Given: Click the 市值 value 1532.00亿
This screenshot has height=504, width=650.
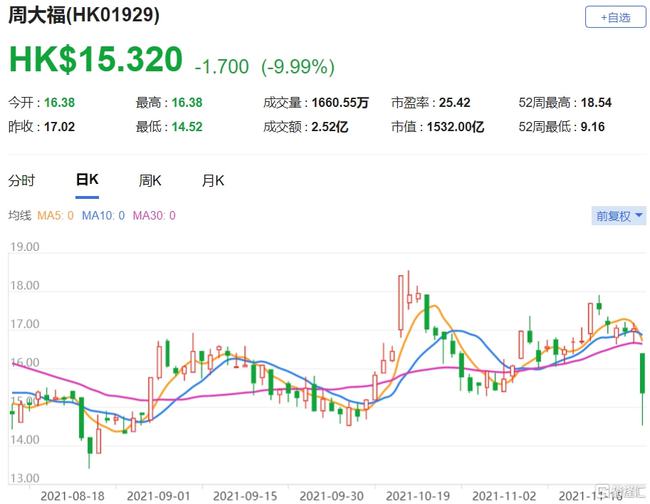Looking at the screenshot, I should pyautogui.click(x=455, y=126).
